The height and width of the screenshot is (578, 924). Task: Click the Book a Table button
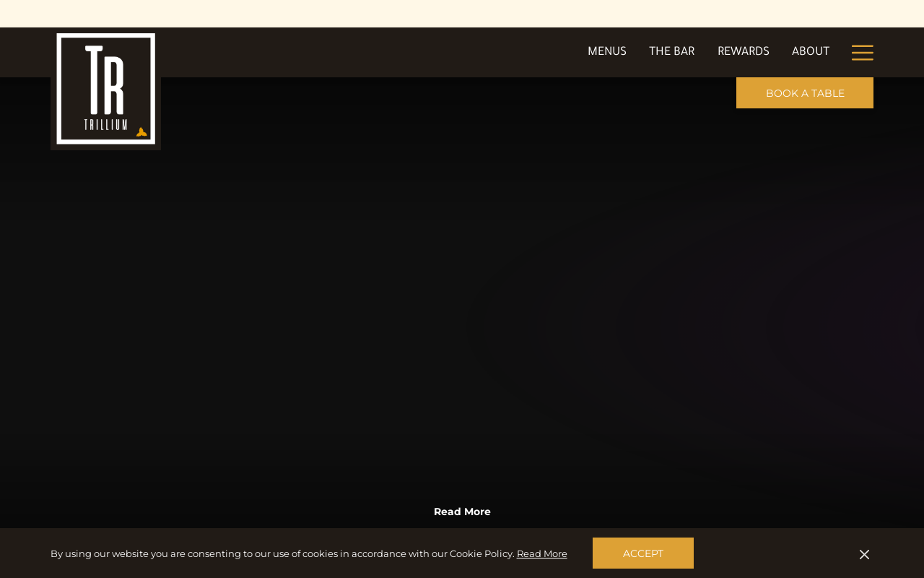point(805,93)
